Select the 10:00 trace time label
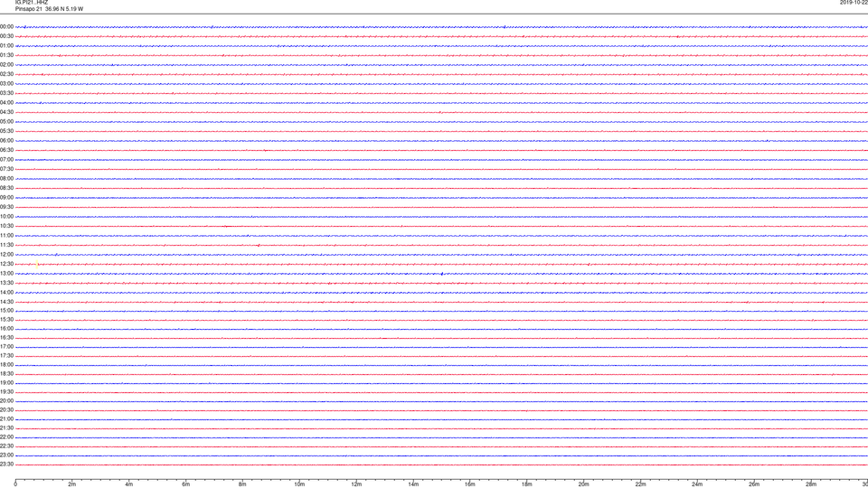Viewport: 868px width, 488px height. point(6,216)
